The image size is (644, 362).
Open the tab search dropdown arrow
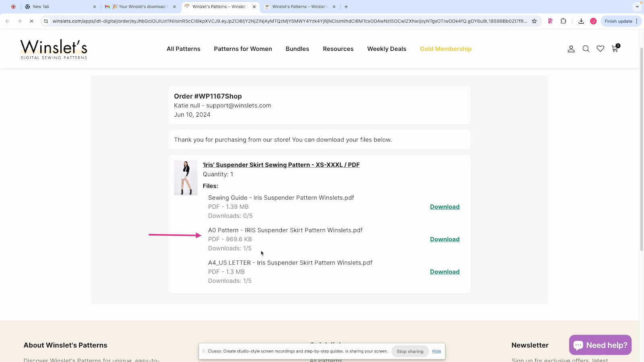pyautogui.click(x=637, y=6)
